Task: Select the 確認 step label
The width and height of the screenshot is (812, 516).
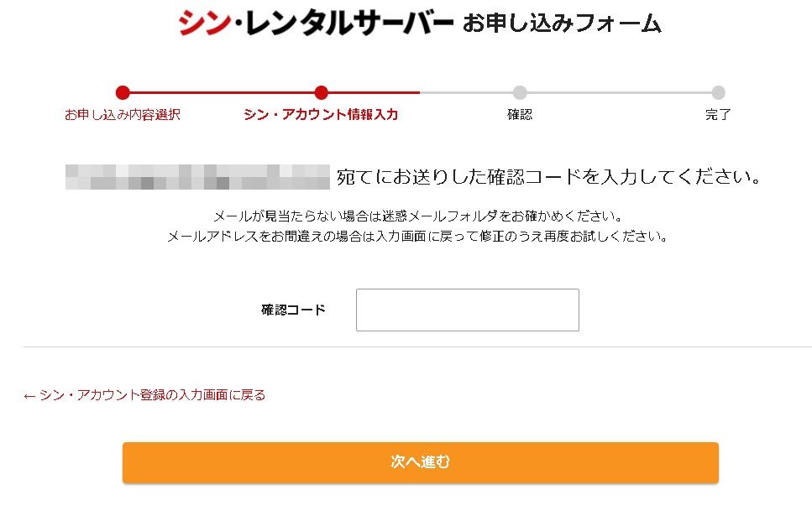Action: point(520,115)
